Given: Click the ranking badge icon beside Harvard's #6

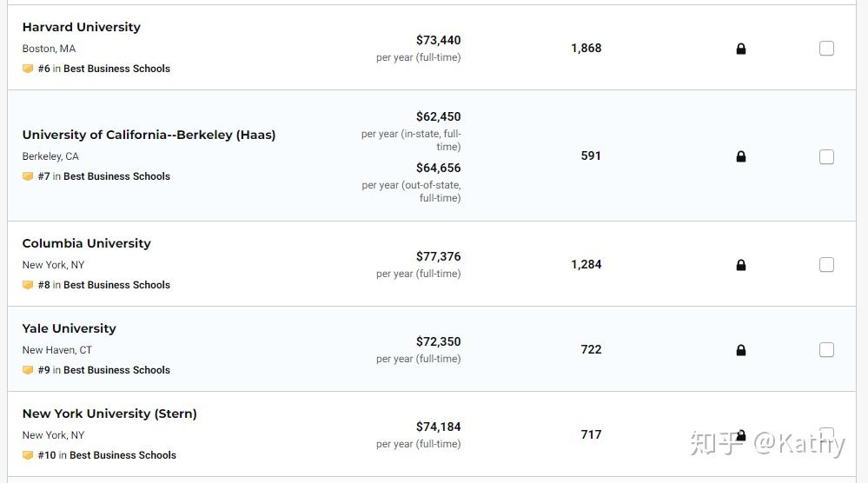Looking at the screenshot, I should point(28,69).
